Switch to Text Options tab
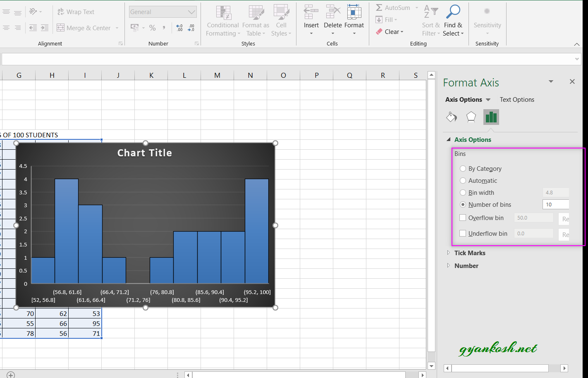The image size is (588, 378). pos(517,100)
